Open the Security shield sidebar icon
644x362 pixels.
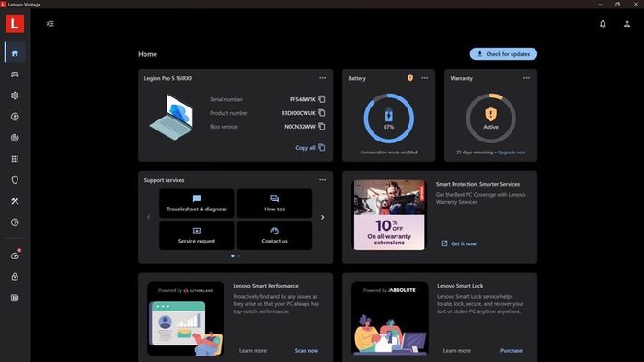coord(15,180)
